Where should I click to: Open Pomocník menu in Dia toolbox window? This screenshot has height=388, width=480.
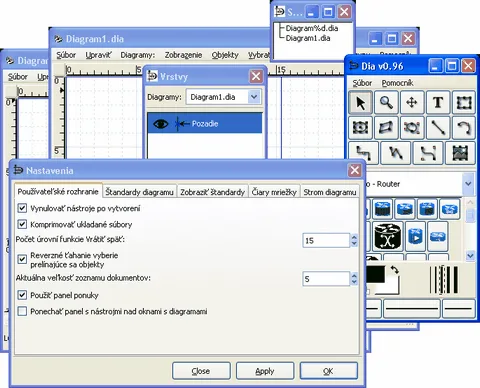tap(397, 83)
